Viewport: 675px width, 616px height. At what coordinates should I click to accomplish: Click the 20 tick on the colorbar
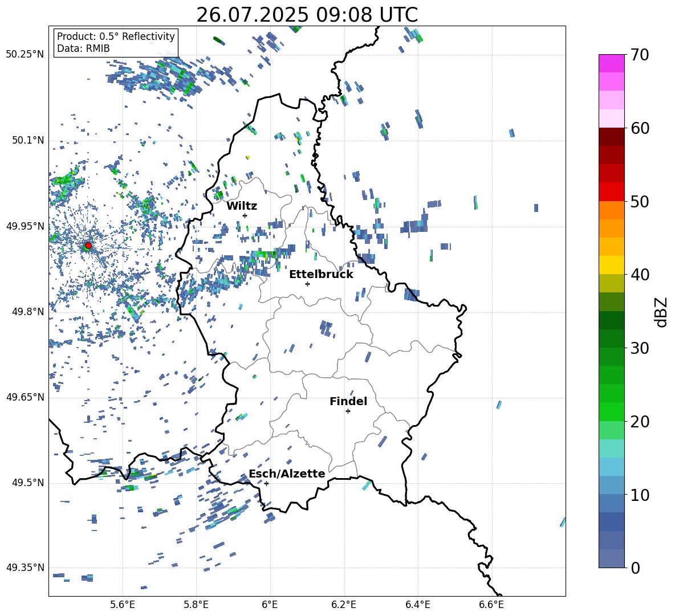click(640, 422)
